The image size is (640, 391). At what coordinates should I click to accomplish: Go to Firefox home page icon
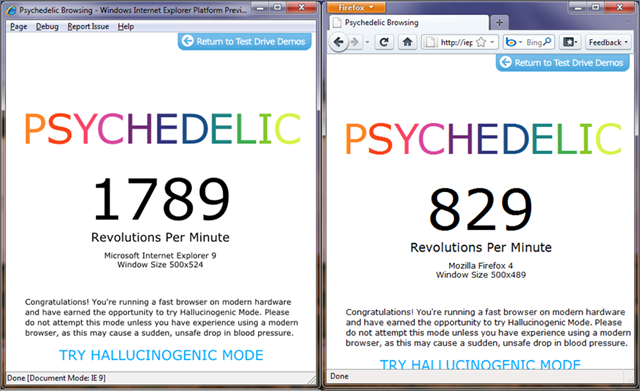407,42
